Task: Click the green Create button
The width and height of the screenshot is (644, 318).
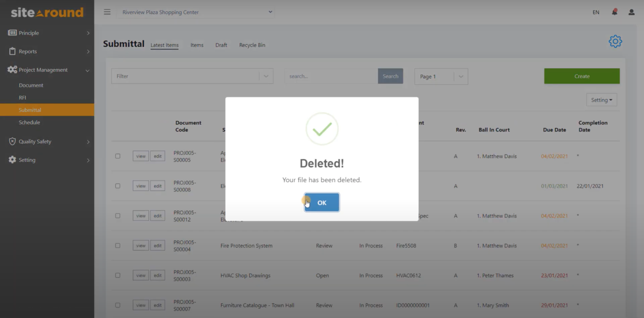Action: (582, 76)
